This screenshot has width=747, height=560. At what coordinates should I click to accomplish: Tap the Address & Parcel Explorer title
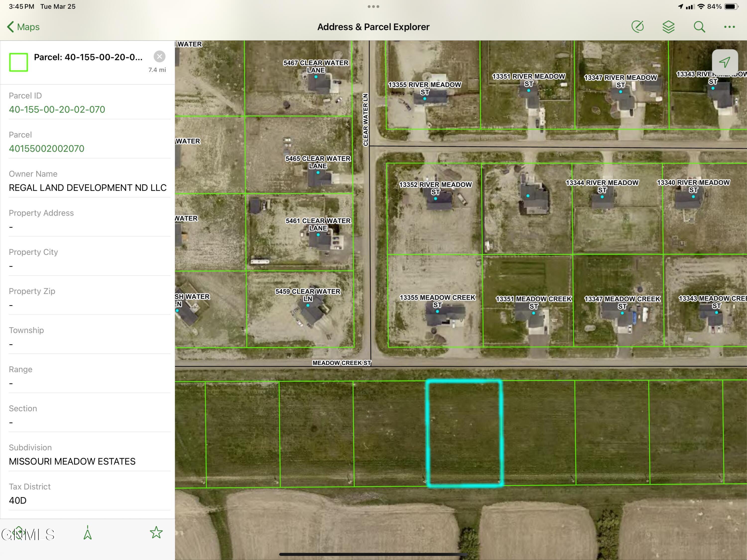[373, 27]
